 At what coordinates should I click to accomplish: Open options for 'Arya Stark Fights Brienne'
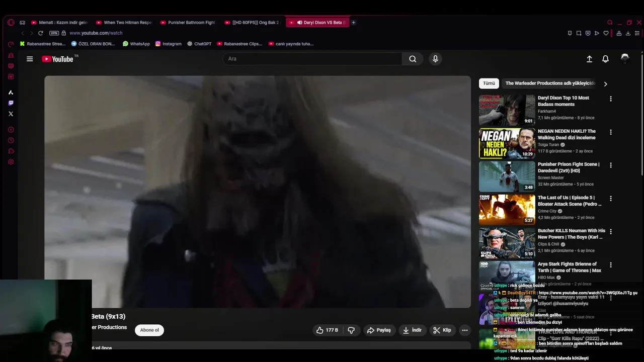click(x=611, y=265)
